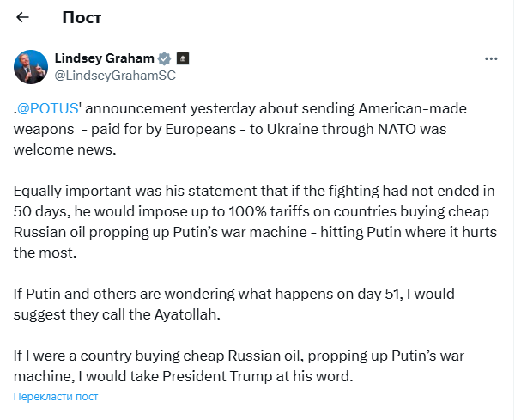The height and width of the screenshot is (420, 515).
Task: Click the back arrow icon
Action: tap(23, 16)
